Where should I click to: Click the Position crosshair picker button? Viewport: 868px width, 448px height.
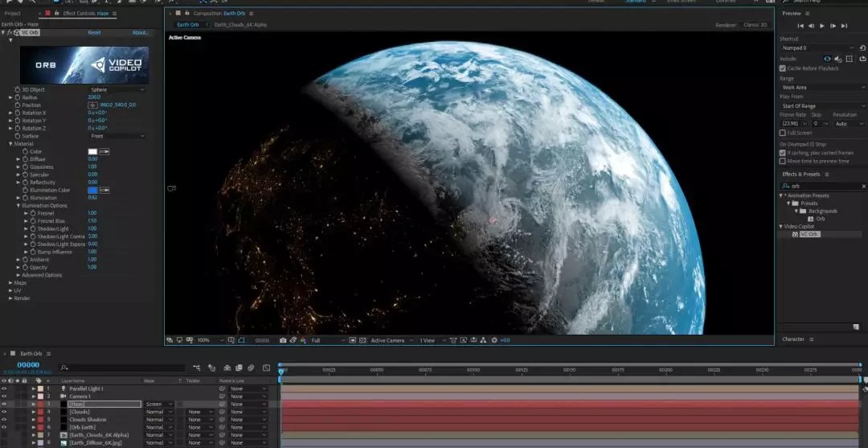point(93,105)
